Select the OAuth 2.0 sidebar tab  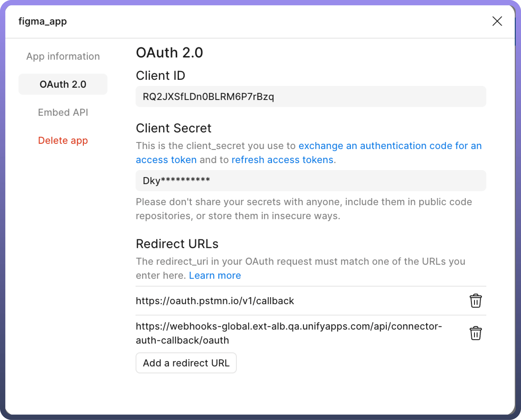point(63,84)
